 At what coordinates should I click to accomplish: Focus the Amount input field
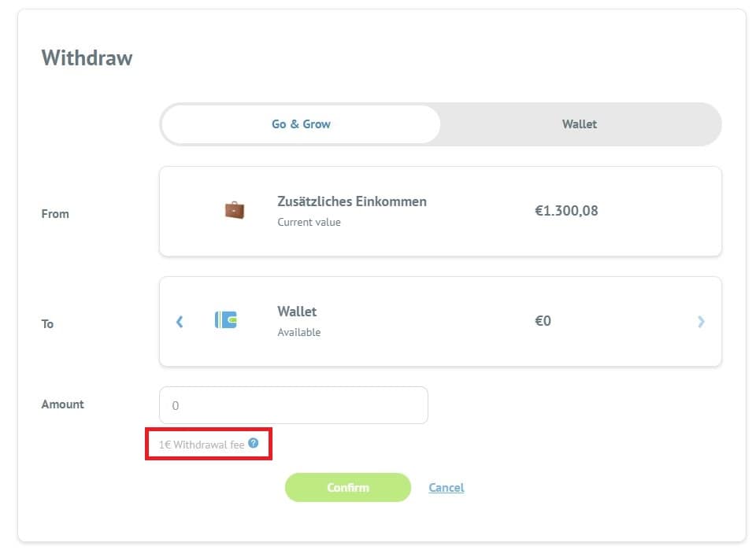294,405
